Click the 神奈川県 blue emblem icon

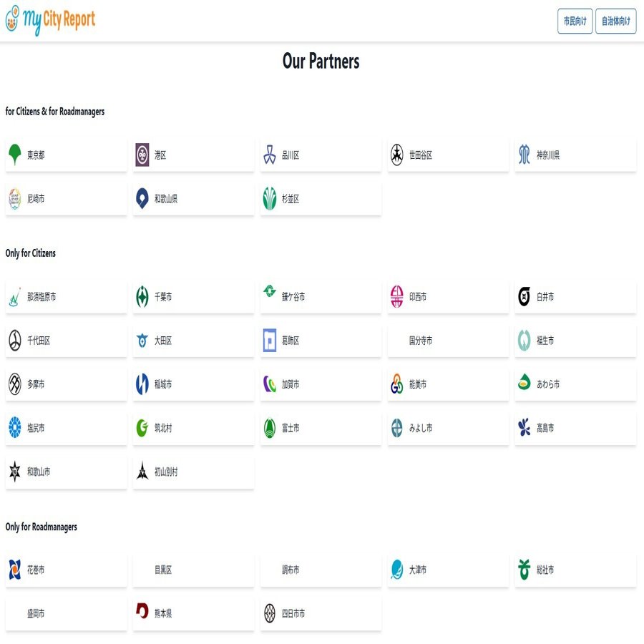(525, 155)
